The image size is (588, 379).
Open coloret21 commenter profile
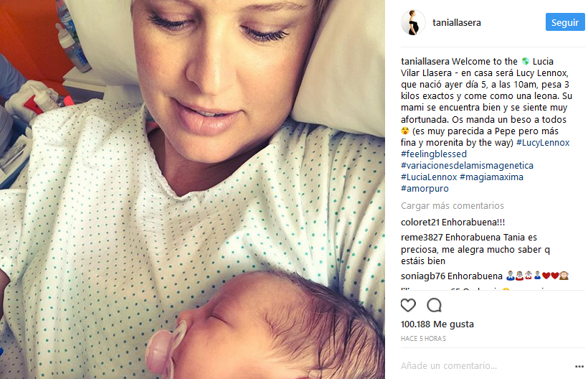pyautogui.click(x=420, y=222)
